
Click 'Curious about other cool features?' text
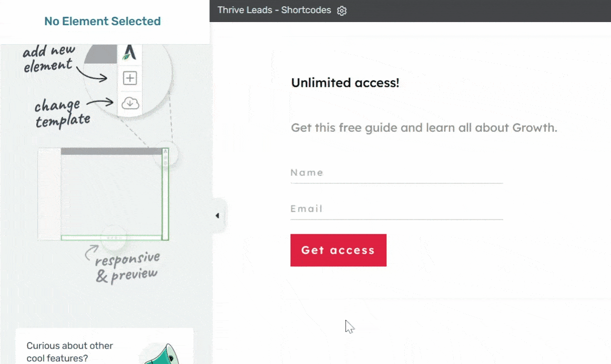[70, 351]
